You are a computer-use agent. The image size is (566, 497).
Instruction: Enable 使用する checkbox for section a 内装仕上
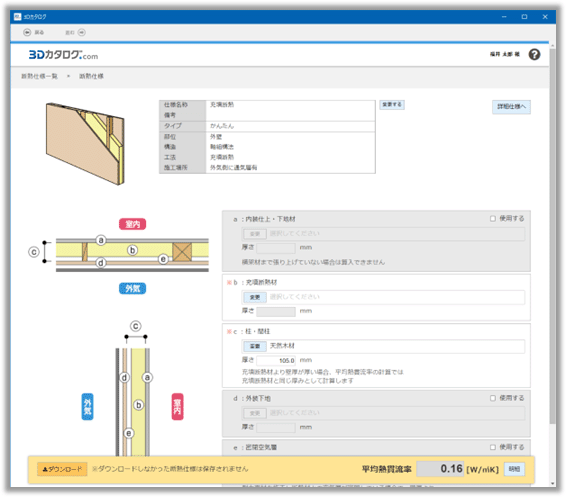(x=493, y=219)
